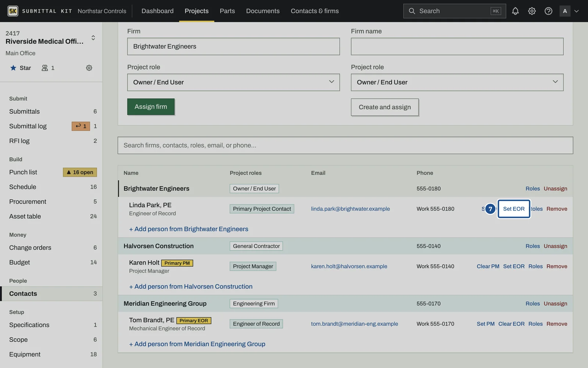Open Asset table in sidebar
The image size is (588, 368).
51,216
